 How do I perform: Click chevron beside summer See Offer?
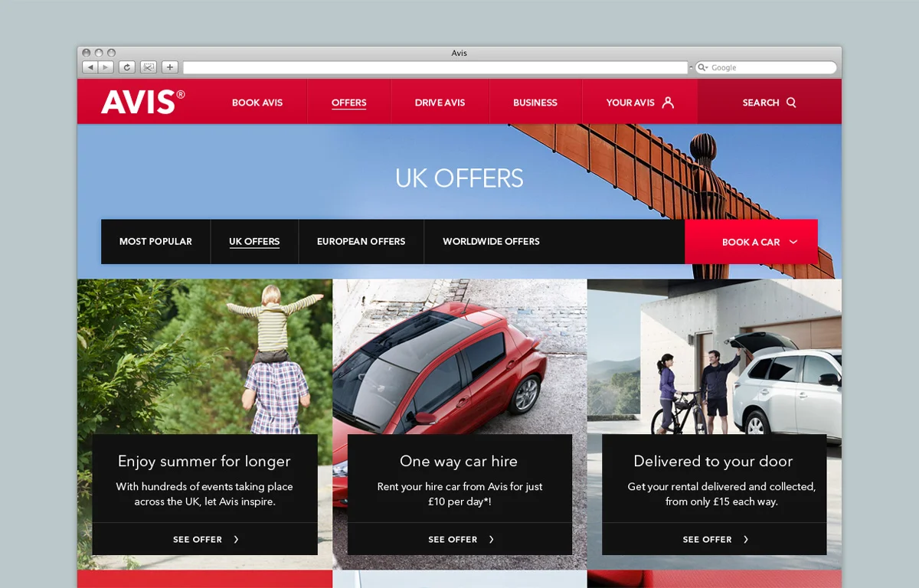click(236, 539)
